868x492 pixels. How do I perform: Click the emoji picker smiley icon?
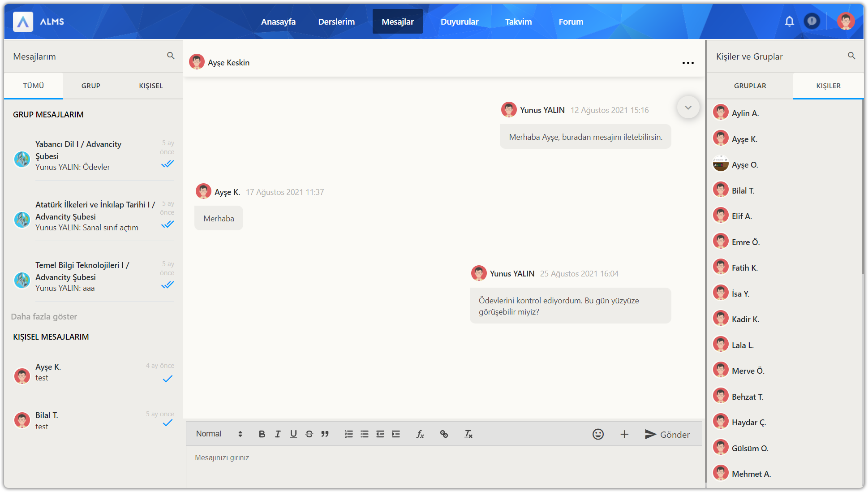(598, 434)
